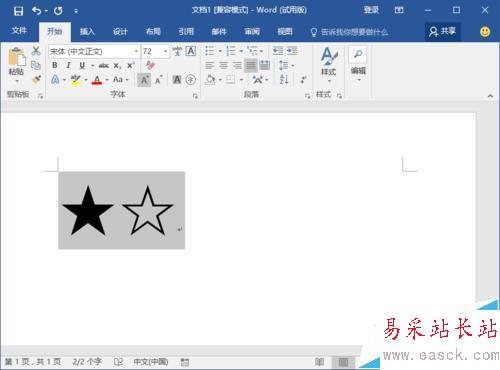This screenshot has height=370, width=500.
Task: Switch to the Insert (插入) tab
Action: point(87,32)
